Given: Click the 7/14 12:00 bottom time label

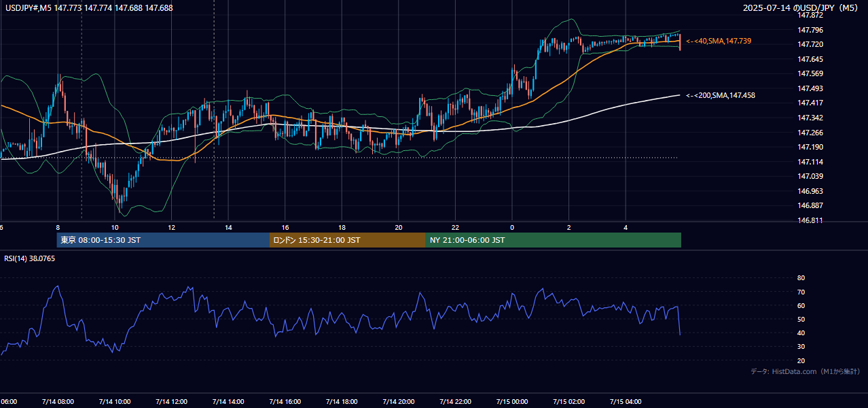Looking at the screenshot, I should coord(171,401).
